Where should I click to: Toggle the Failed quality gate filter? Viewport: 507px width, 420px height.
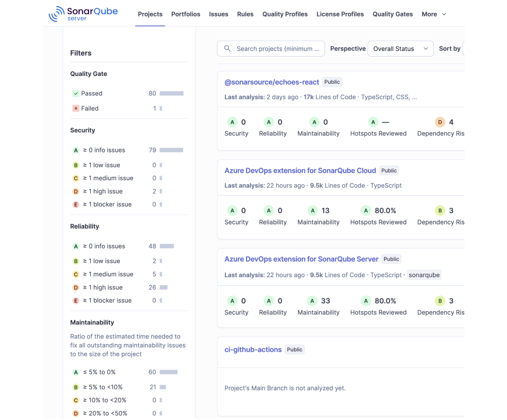128,109
